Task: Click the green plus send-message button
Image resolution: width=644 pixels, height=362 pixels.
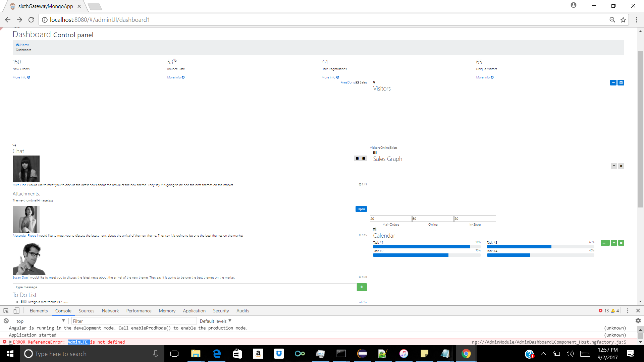Action: [x=362, y=287]
